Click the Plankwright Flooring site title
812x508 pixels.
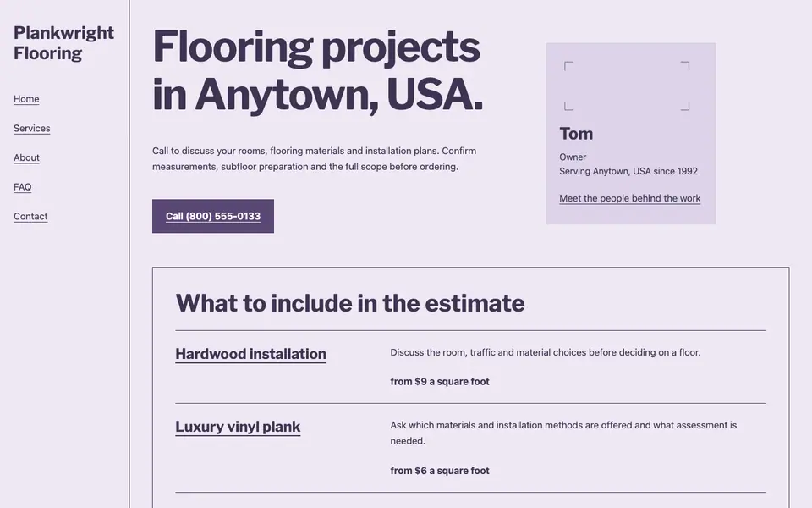[x=63, y=42]
